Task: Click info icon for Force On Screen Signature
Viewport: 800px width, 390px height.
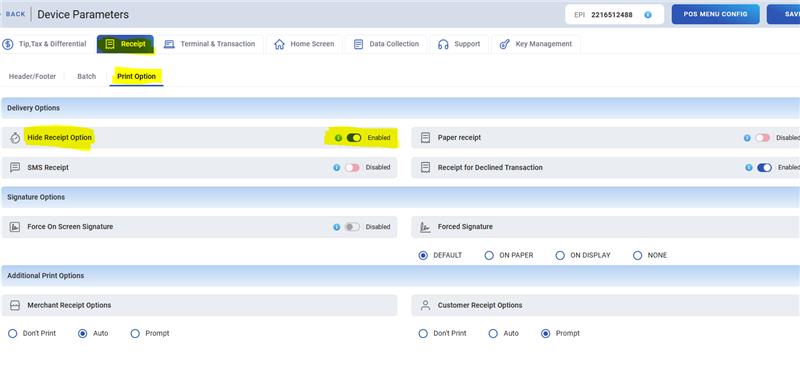Action: tap(336, 227)
